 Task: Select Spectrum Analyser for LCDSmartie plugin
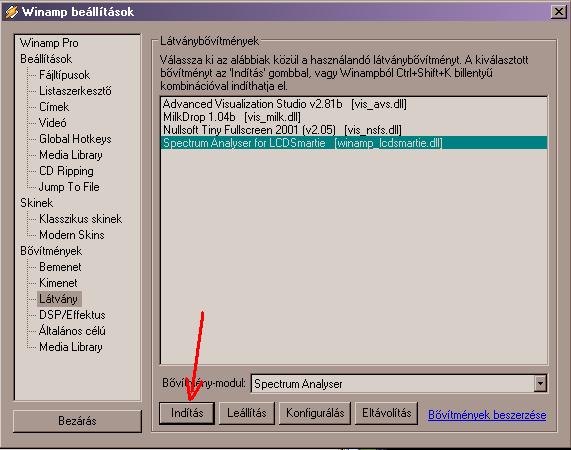(354, 143)
